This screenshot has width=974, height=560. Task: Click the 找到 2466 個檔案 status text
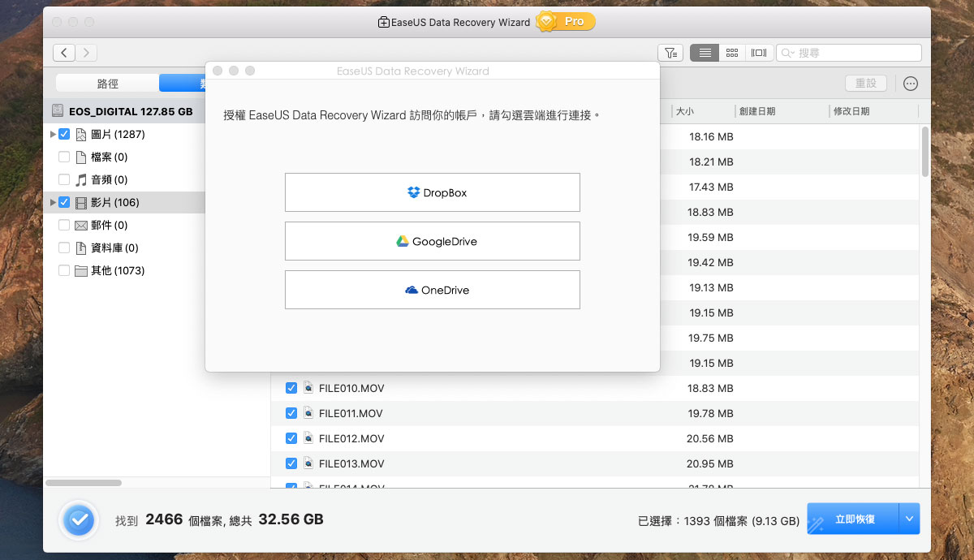coord(219,519)
